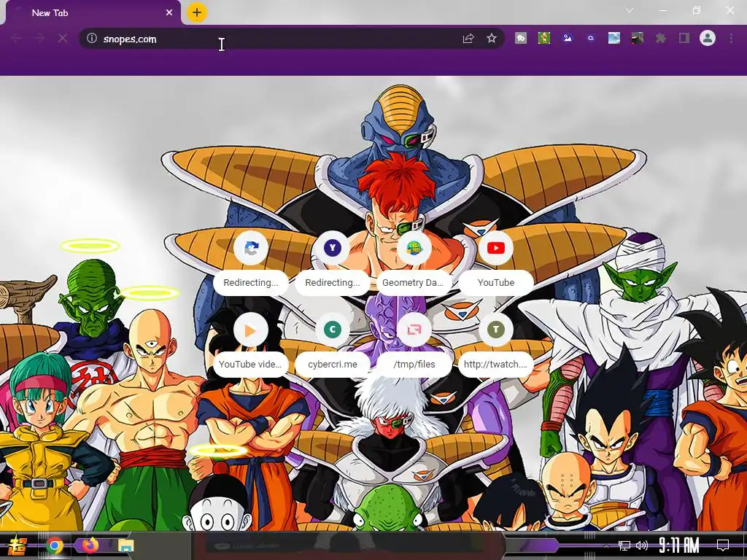747x560 pixels.
Task: Open the first Redirecting... shortcut with Edge icon
Action: coord(251,262)
